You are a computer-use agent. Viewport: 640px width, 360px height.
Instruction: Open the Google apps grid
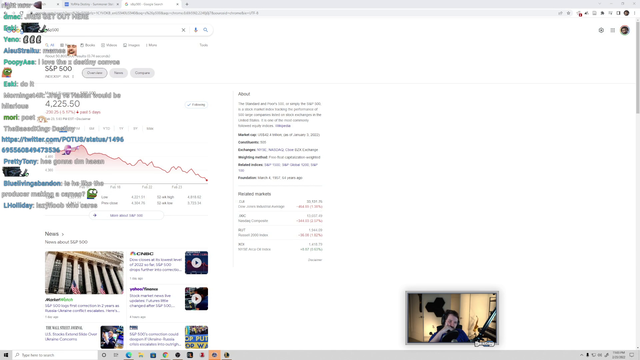pyautogui.click(x=613, y=30)
